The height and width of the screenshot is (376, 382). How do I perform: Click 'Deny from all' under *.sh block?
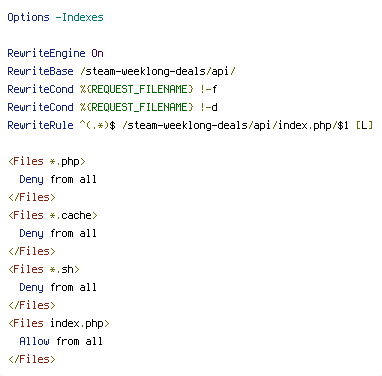pyautogui.click(x=58, y=287)
